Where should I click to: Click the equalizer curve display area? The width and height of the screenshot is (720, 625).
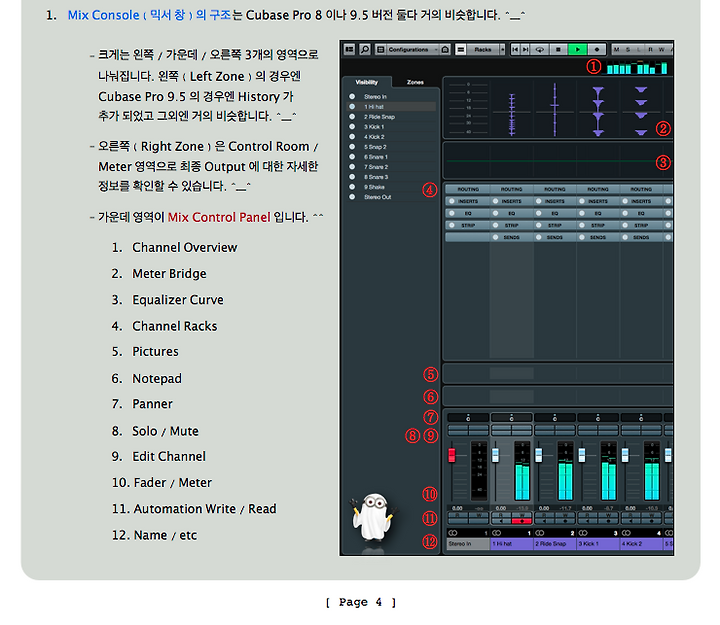[557, 161]
